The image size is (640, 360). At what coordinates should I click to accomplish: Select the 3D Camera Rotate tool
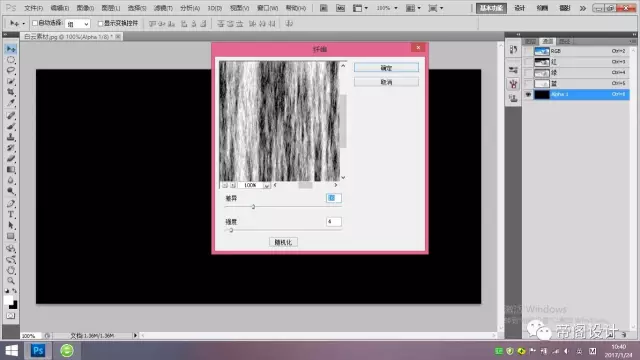click(11, 260)
